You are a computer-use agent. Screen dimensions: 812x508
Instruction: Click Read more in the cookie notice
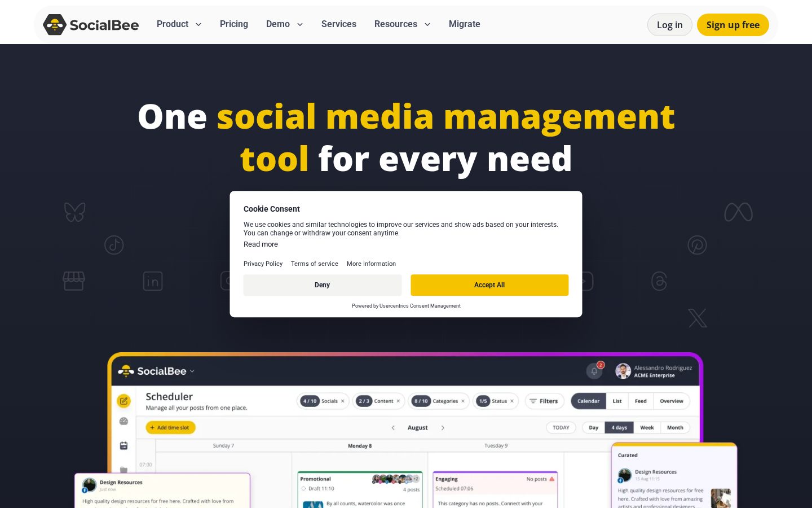(261, 244)
